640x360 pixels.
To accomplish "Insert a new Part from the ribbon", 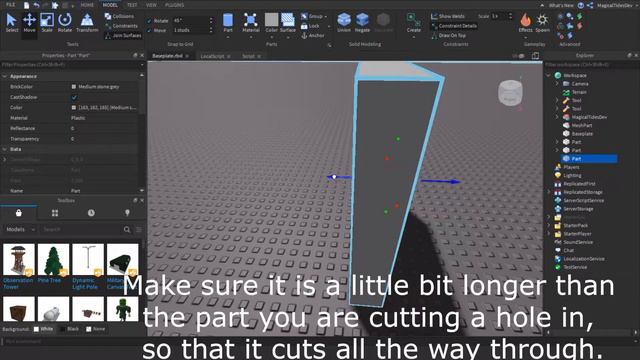I will click(228, 23).
